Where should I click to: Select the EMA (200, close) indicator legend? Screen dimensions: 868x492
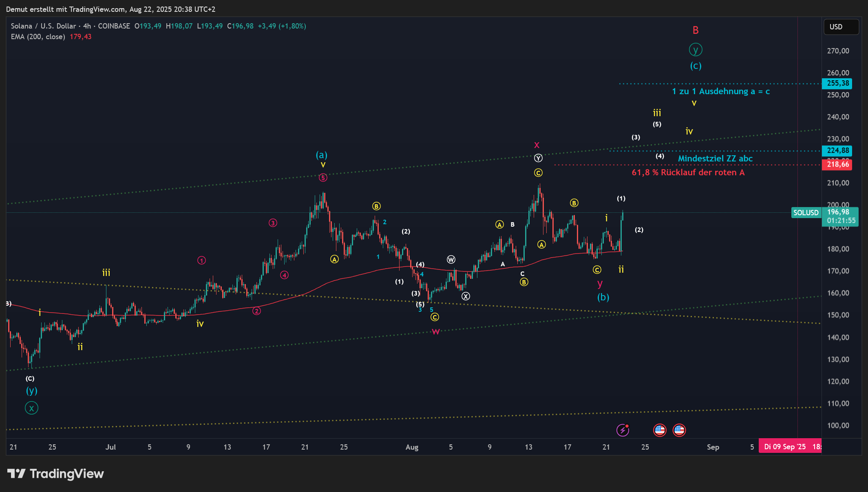coord(38,37)
